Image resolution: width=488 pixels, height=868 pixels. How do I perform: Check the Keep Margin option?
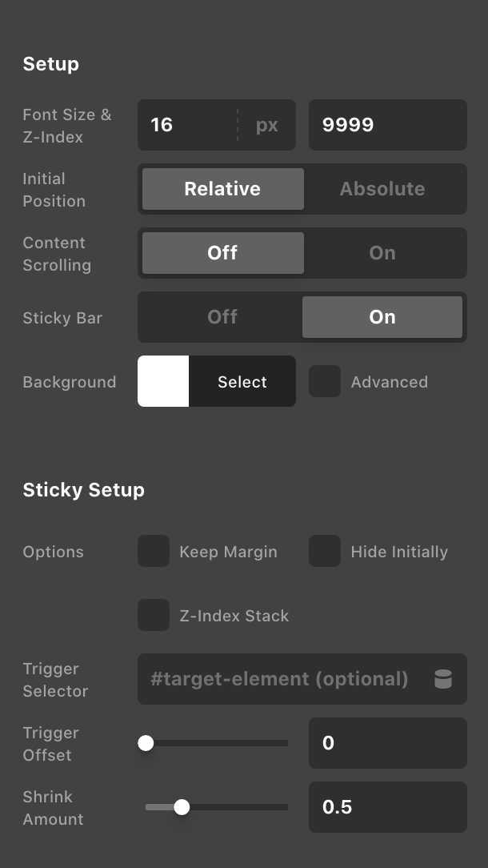pos(154,552)
